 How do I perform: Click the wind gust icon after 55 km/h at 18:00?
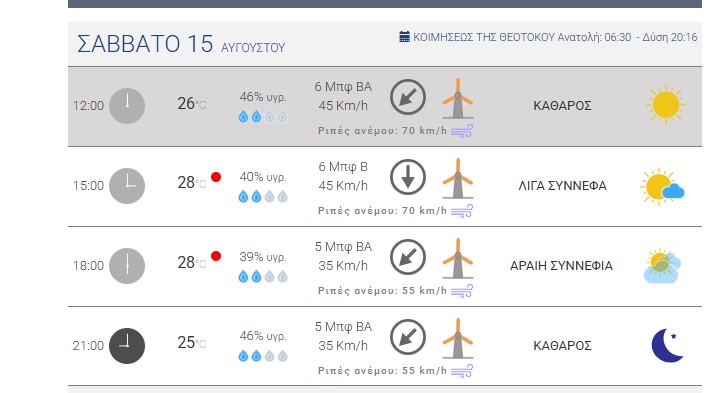tap(462, 290)
